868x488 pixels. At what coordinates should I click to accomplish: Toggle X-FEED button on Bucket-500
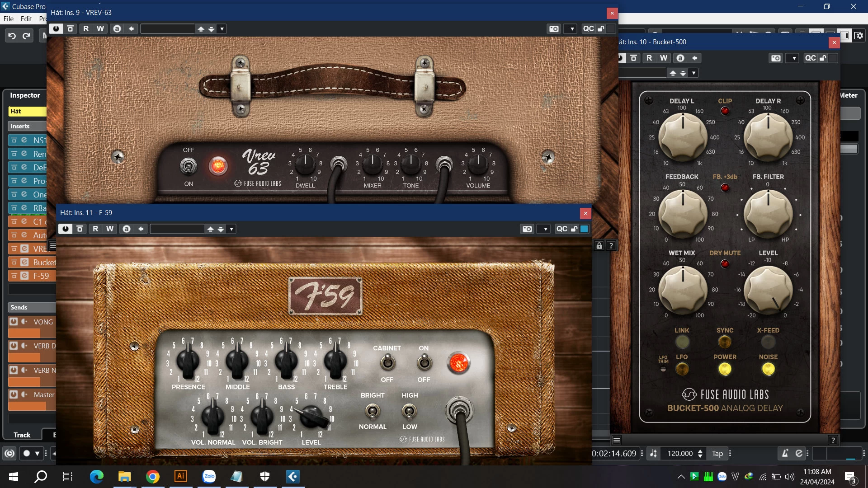coord(768,342)
